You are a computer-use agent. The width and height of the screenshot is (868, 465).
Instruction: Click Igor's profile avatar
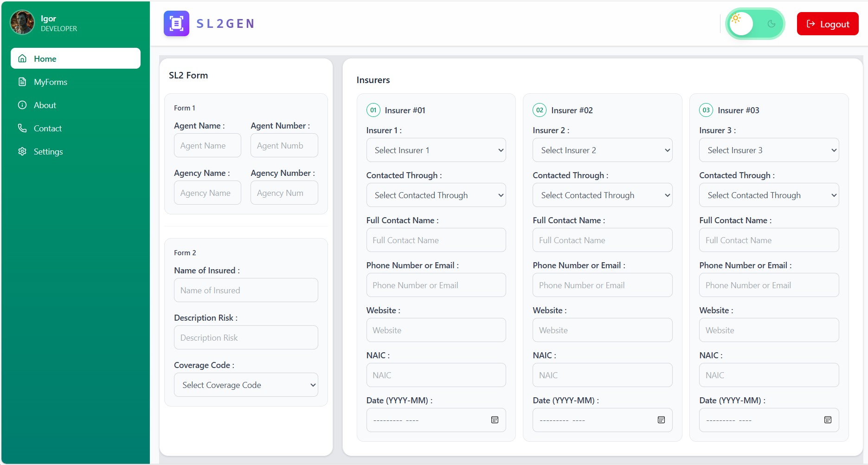pyautogui.click(x=22, y=22)
